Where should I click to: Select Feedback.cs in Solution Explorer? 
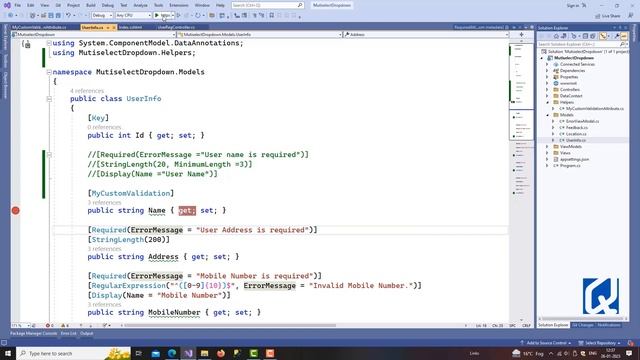coord(576,128)
